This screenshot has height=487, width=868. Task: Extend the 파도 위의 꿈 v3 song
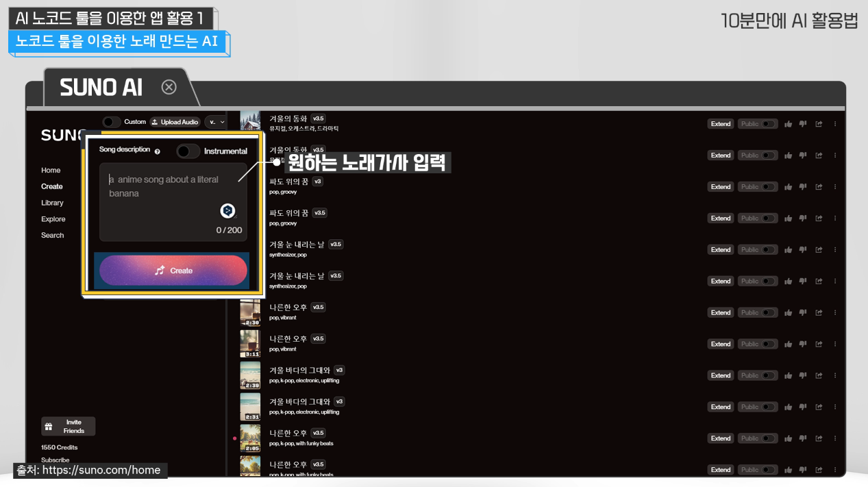point(721,187)
